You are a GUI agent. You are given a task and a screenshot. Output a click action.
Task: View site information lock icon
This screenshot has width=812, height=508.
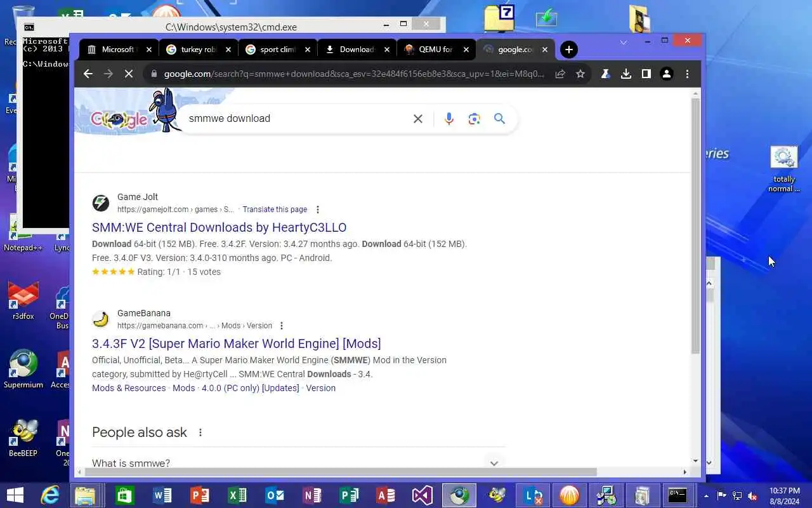click(154, 74)
